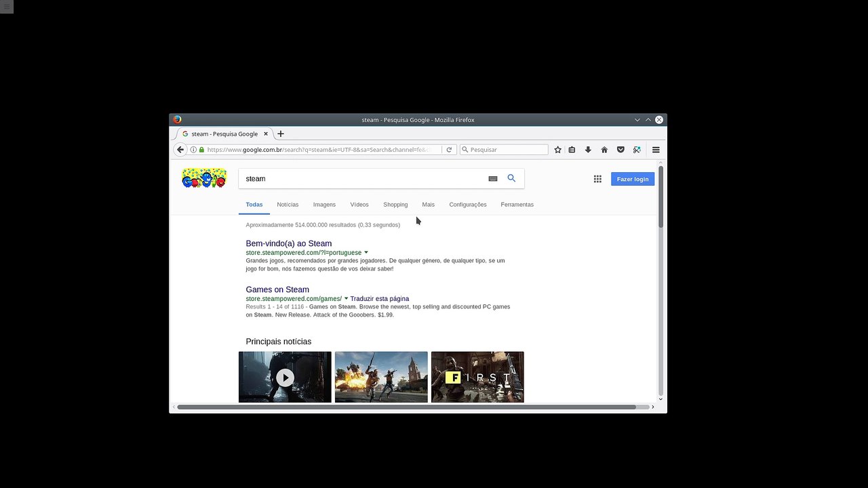
Task: Click Firefox logo in title bar
Action: click(177, 119)
